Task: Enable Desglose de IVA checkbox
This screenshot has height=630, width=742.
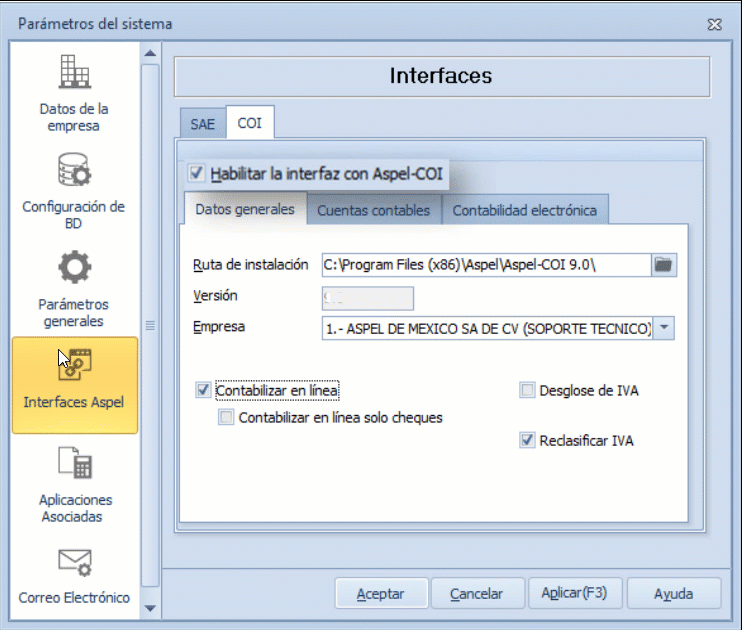Action: [527, 390]
